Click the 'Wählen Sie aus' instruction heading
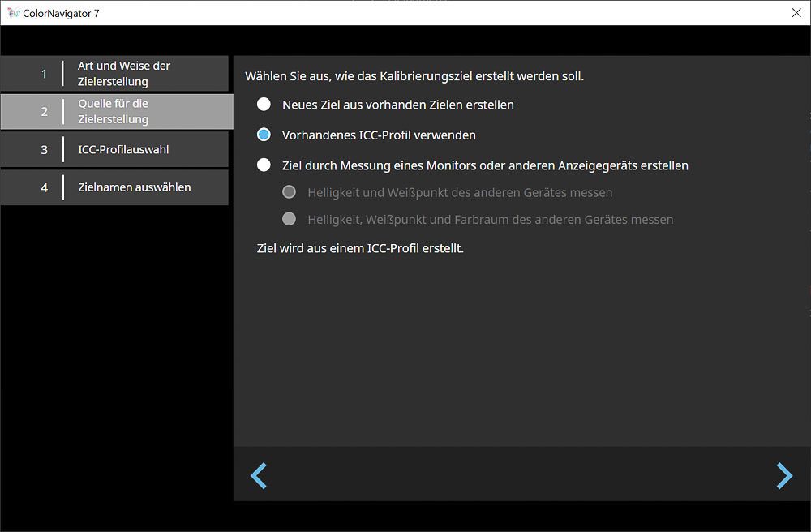This screenshot has width=811, height=532. [x=414, y=76]
